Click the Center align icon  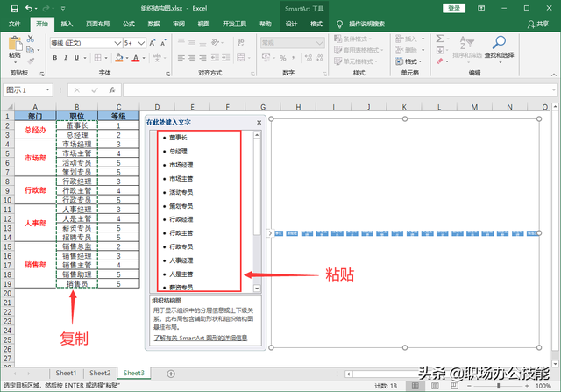coord(192,58)
